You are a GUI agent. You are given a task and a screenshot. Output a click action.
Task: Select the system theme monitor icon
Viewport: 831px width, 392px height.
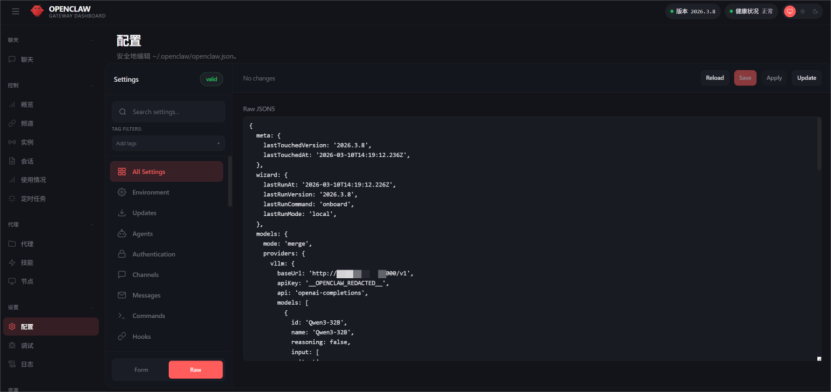[790, 12]
